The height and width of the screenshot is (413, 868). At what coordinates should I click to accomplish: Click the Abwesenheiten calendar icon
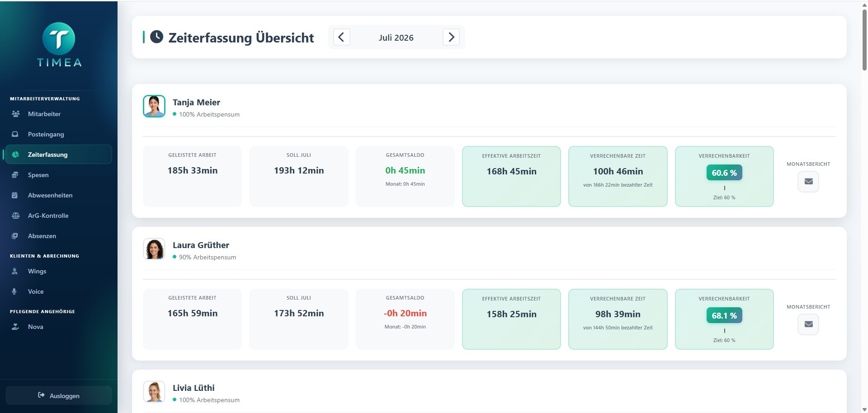tap(14, 195)
